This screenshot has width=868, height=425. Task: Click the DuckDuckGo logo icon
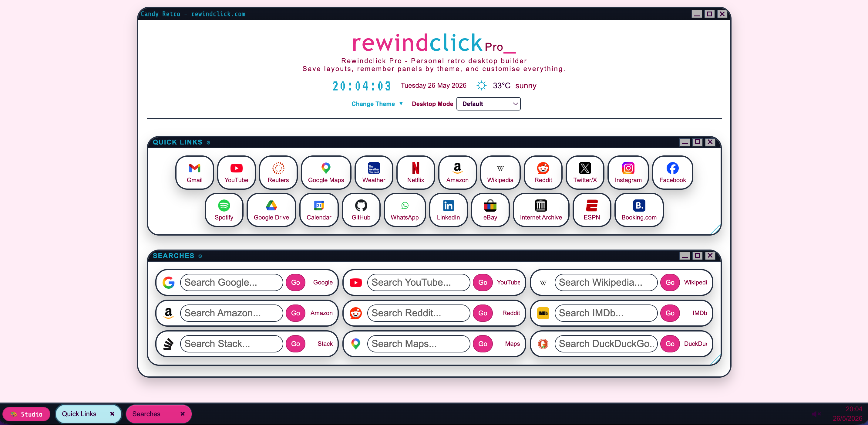pos(543,344)
